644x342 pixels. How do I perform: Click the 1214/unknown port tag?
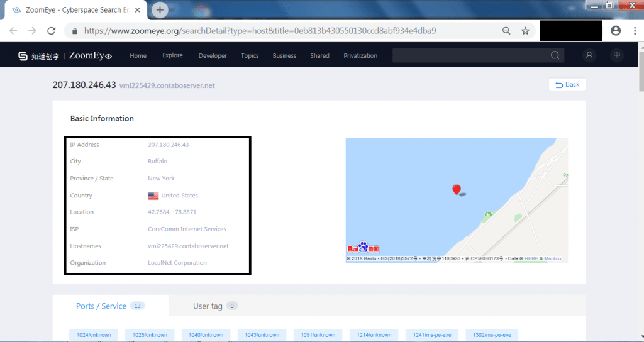tap(374, 335)
